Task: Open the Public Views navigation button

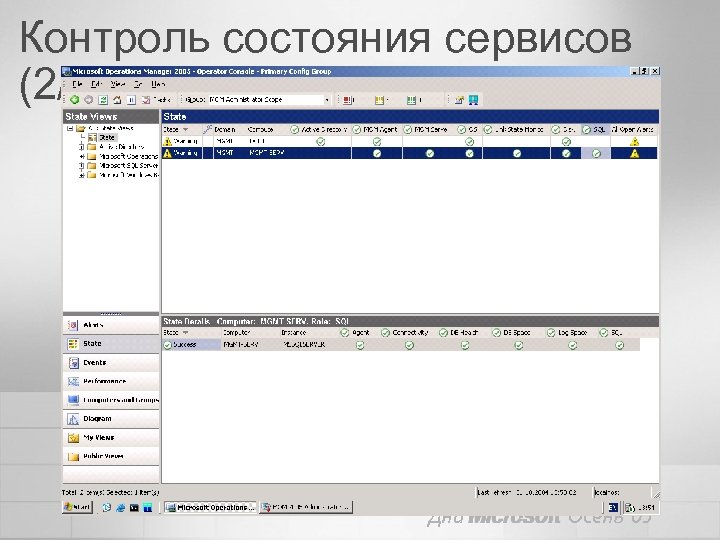Action: (x=111, y=456)
